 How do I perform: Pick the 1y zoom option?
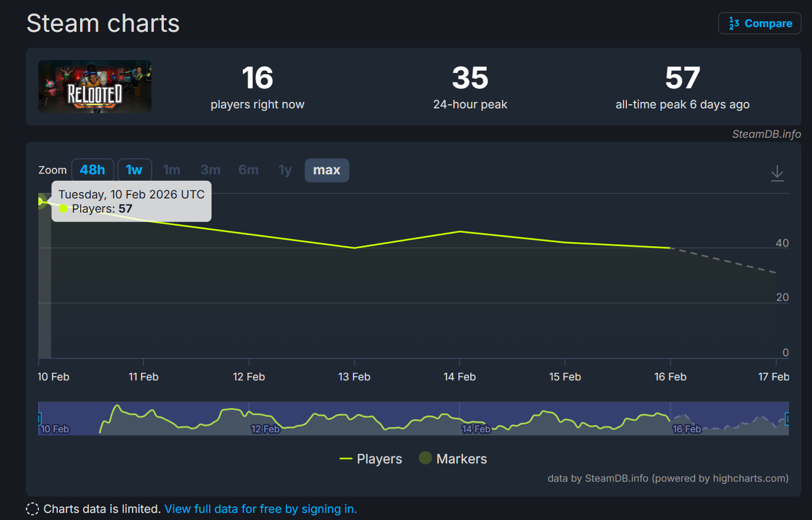coord(285,170)
